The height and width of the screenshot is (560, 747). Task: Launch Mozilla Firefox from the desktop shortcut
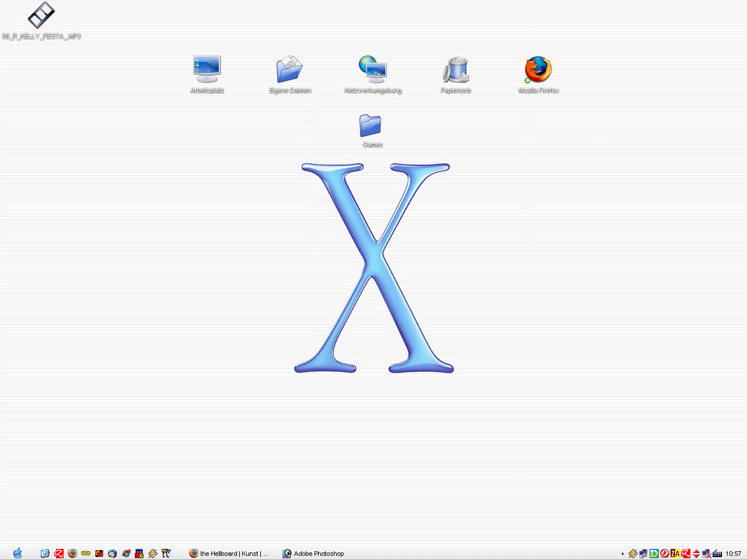(x=538, y=70)
